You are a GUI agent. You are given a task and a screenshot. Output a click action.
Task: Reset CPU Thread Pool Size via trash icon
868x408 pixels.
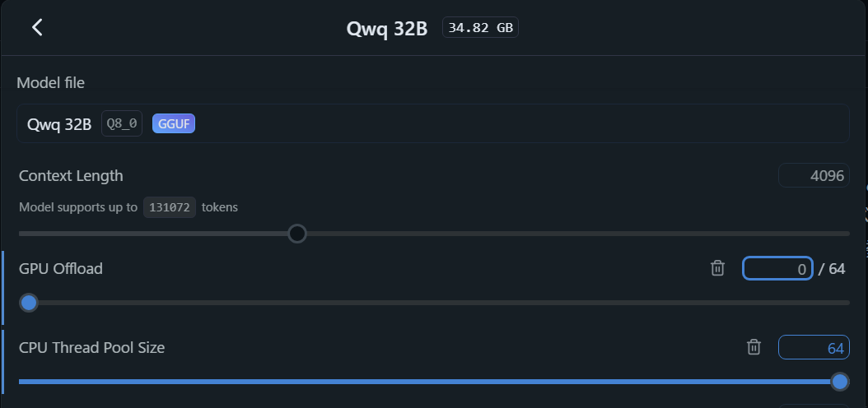click(754, 347)
